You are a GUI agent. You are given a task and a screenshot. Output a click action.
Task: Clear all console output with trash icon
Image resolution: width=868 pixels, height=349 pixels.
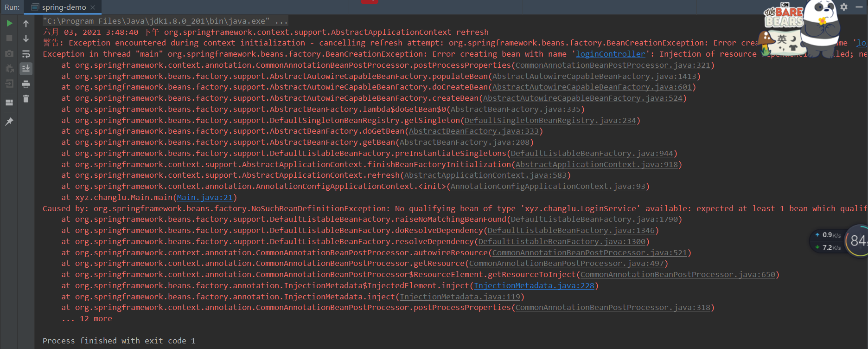click(26, 98)
